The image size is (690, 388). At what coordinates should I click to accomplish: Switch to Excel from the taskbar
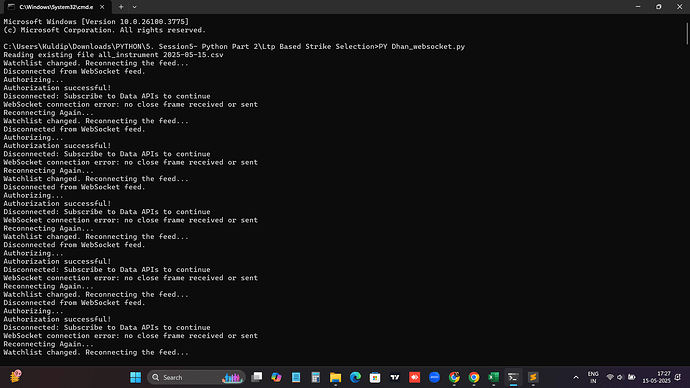pos(493,377)
